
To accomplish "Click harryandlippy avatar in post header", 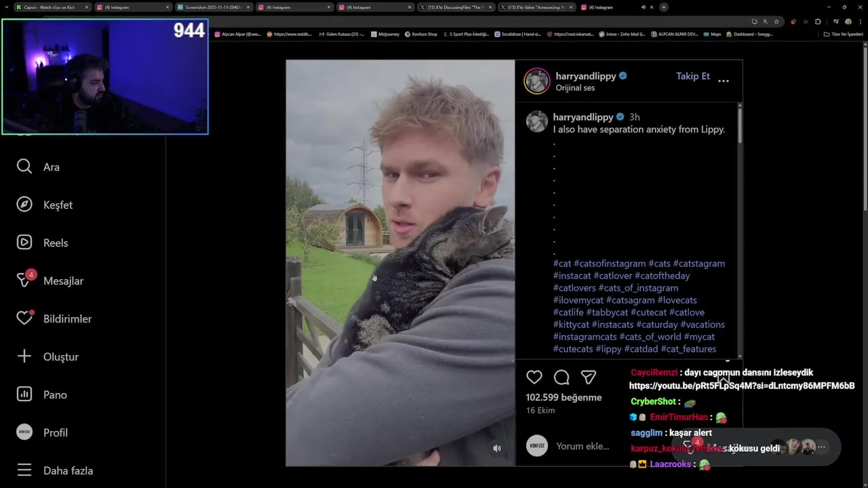I will click(536, 81).
